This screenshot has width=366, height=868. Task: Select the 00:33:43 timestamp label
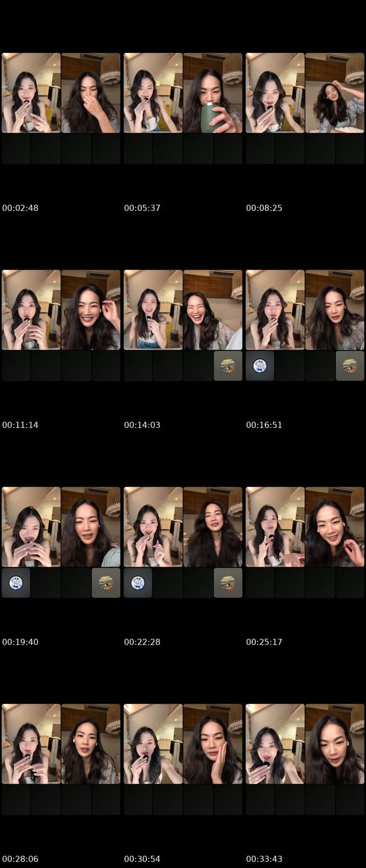(x=264, y=859)
